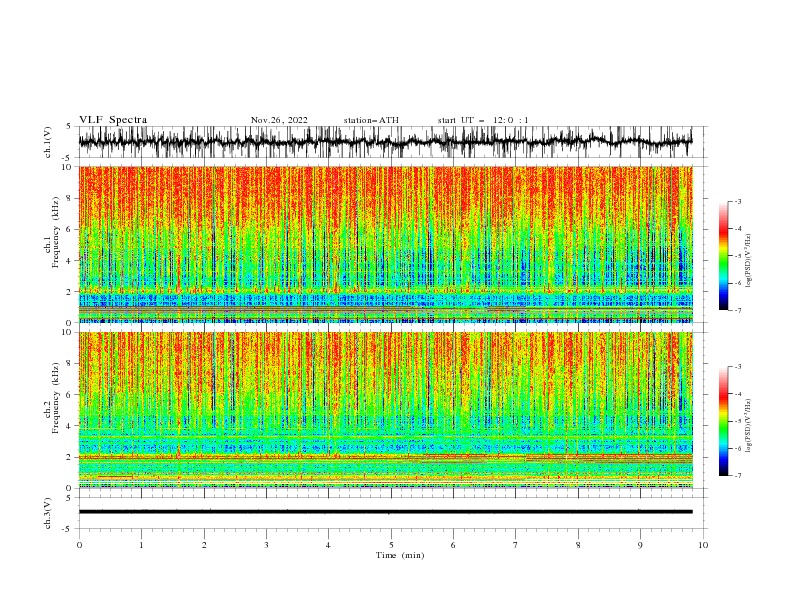Click time axis tick label '5'

[x=391, y=545]
